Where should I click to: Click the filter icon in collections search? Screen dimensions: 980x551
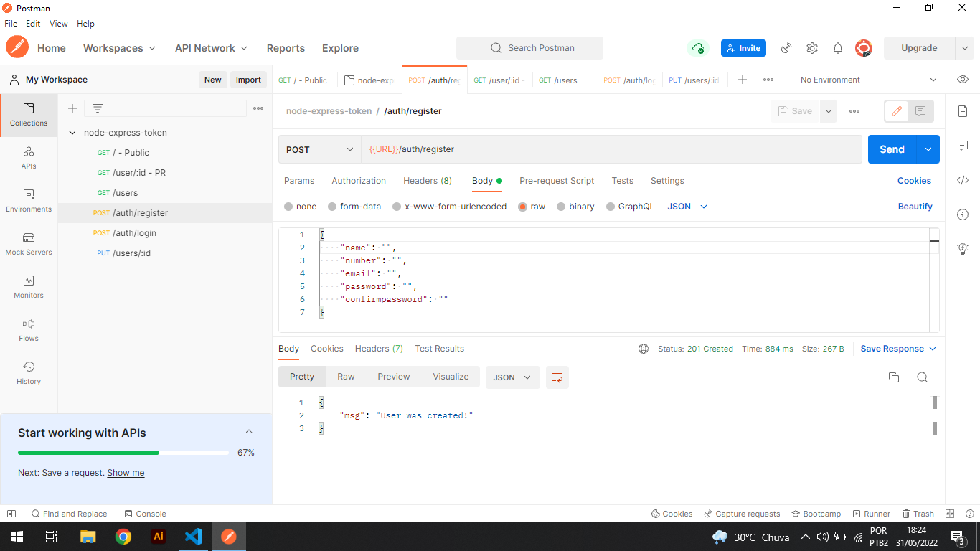click(x=98, y=108)
